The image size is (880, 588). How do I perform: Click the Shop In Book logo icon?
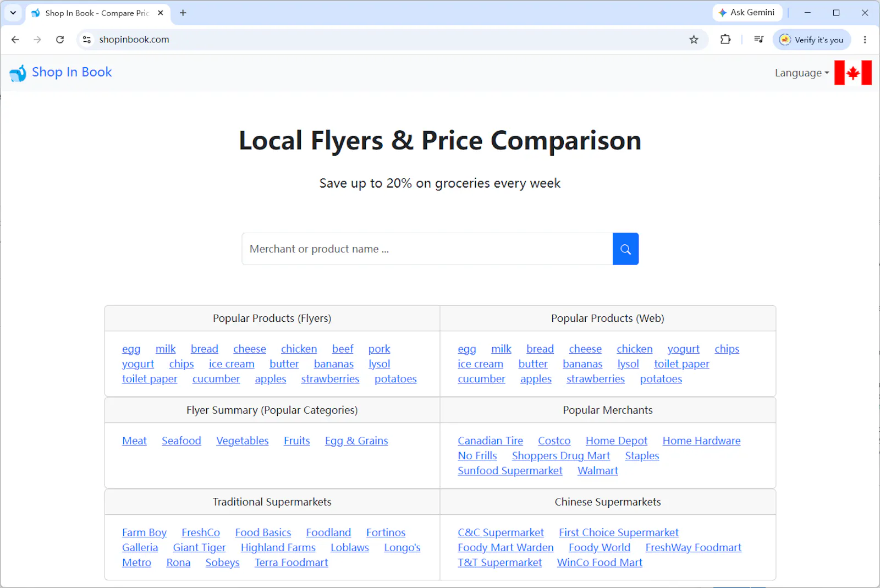point(18,73)
